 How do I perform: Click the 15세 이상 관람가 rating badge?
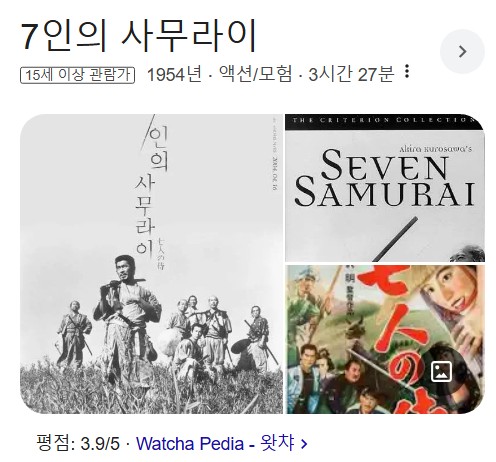77,75
